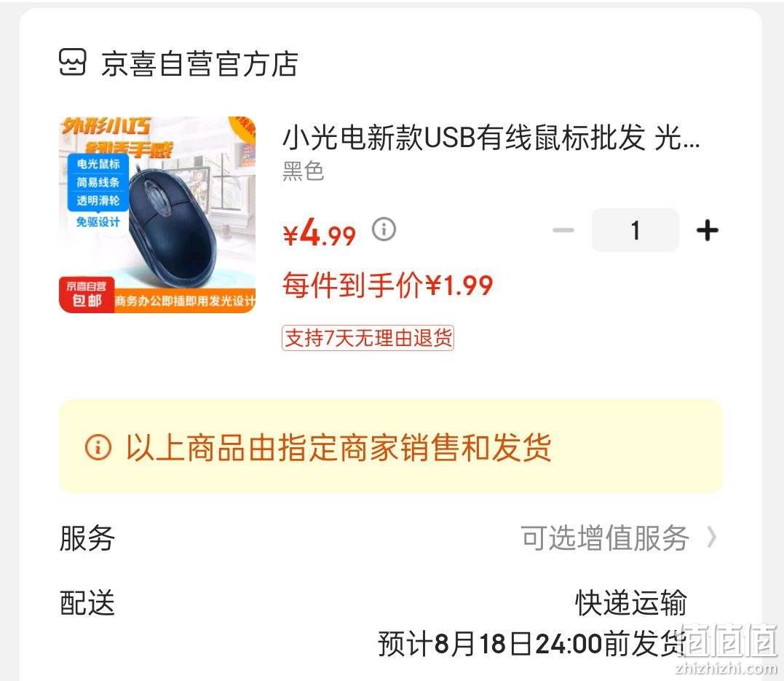
Task: Click the price info icon next to ¥4.99
Action: coord(384,229)
